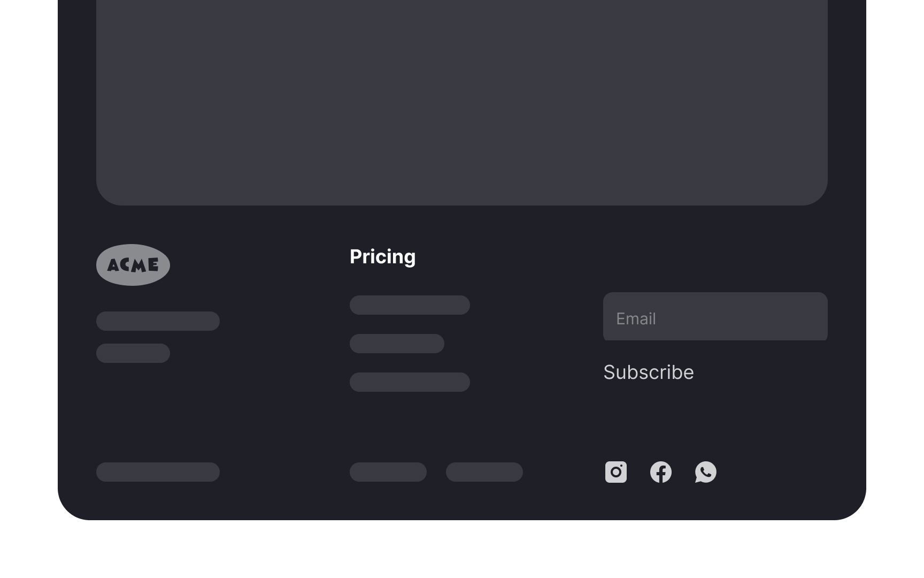Select the short placeholder below the tagline
Screen dimensions: 924x578
(133, 353)
